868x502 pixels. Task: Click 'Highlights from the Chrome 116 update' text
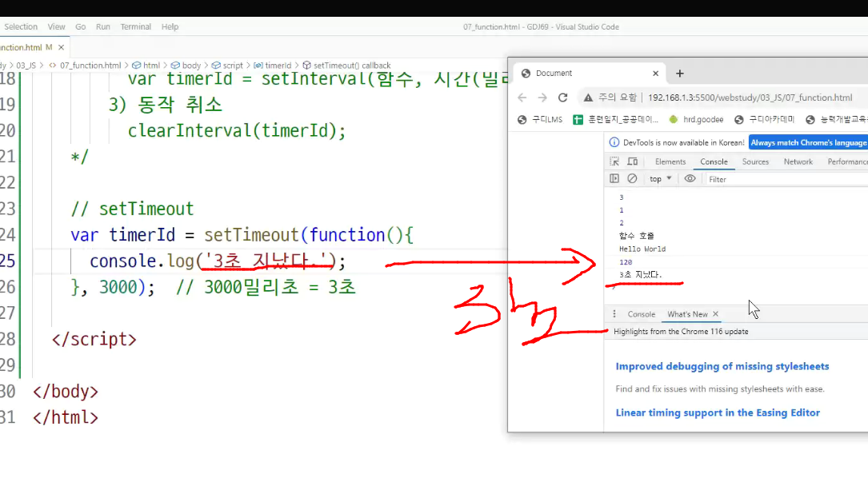pyautogui.click(x=681, y=331)
